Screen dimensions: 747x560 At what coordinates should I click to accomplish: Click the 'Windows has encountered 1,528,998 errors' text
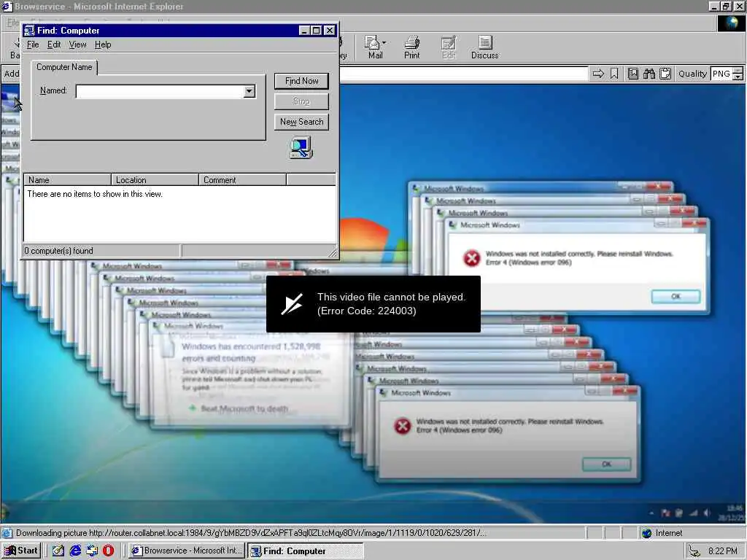(251, 352)
